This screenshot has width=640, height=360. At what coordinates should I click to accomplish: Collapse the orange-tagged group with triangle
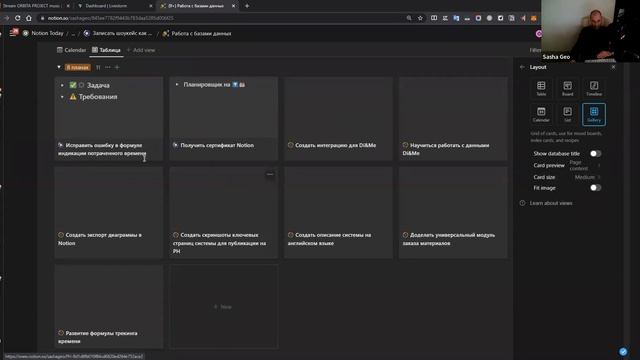click(59, 67)
